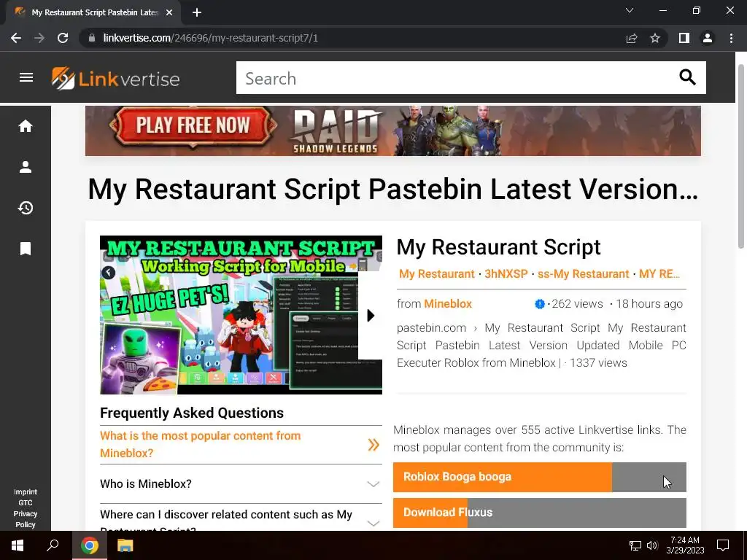747x560 pixels.
Task: Click the Search input field
Action: tap(457, 77)
